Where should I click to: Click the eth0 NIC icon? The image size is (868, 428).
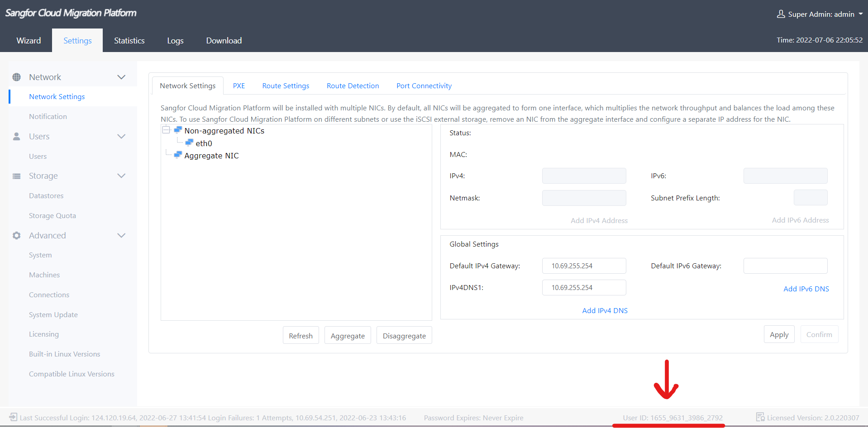click(x=189, y=143)
